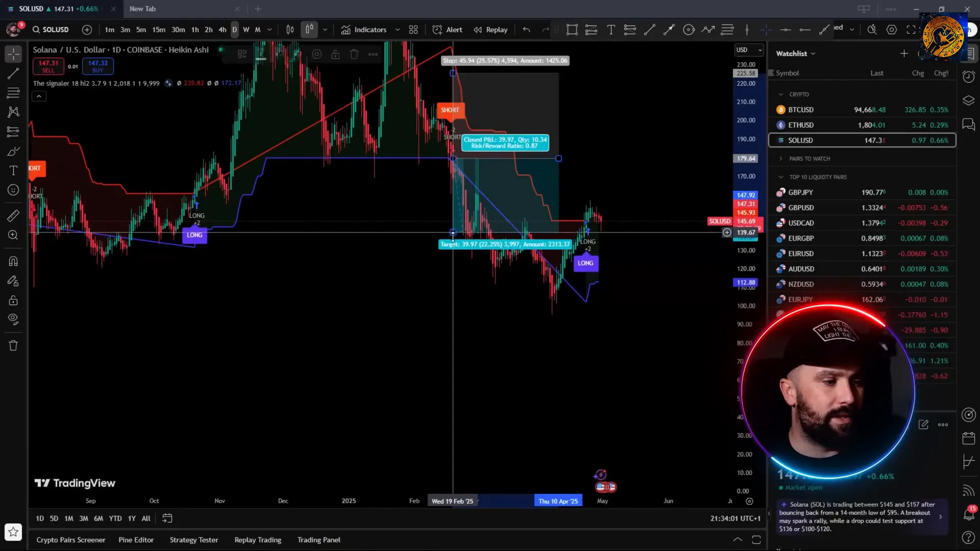Viewport: 980px width, 551px height.
Task: Switch to 1m timeframe
Action: (x=109, y=30)
